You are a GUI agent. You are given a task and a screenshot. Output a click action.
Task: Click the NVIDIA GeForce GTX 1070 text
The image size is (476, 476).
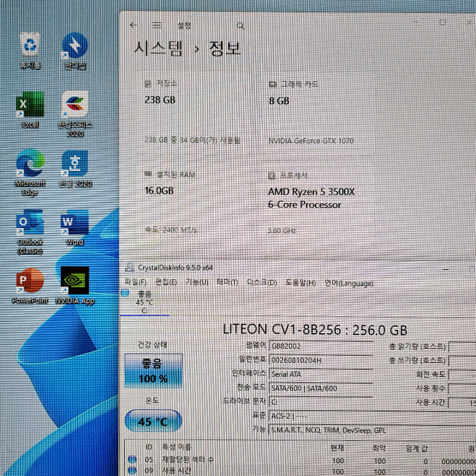coord(311,141)
